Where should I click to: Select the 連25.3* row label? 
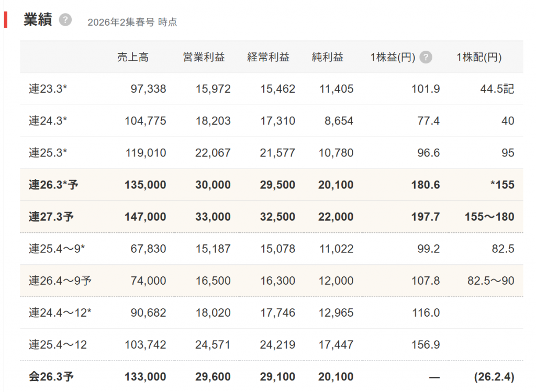point(48,153)
